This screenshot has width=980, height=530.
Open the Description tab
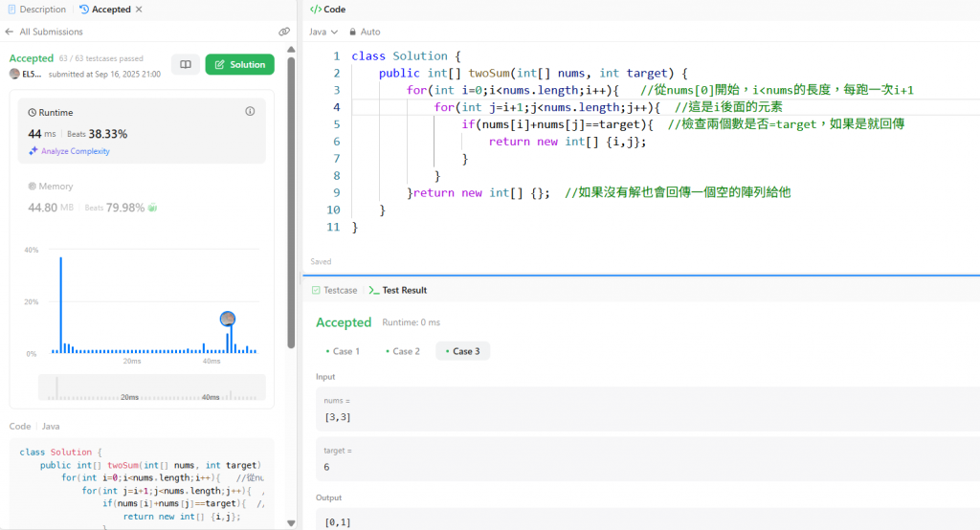coord(37,10)
